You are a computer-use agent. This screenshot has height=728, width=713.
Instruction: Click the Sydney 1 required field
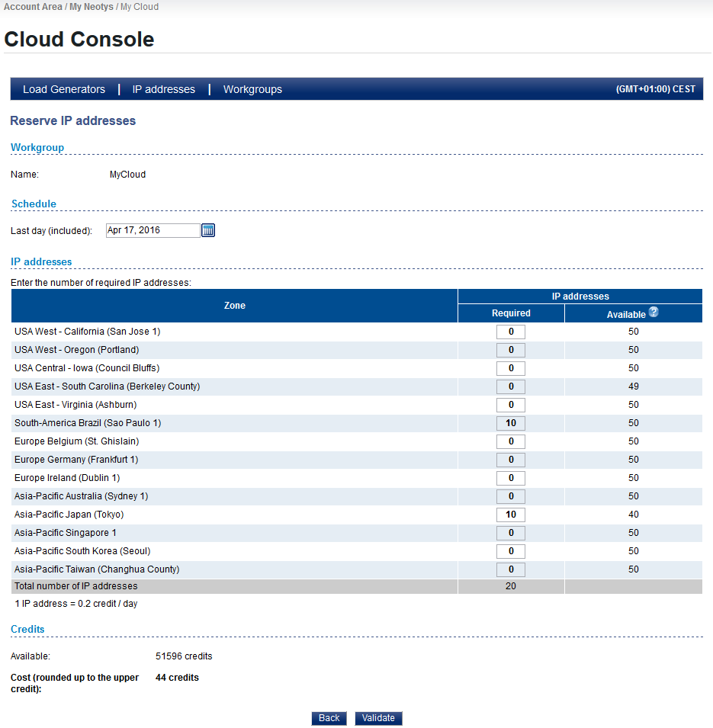[511, 496]
